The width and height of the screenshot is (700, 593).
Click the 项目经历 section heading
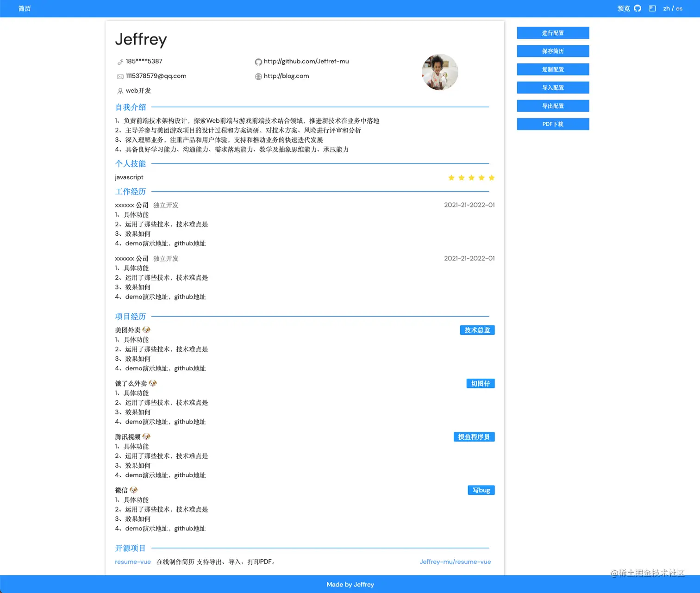(x=131, y=316)
